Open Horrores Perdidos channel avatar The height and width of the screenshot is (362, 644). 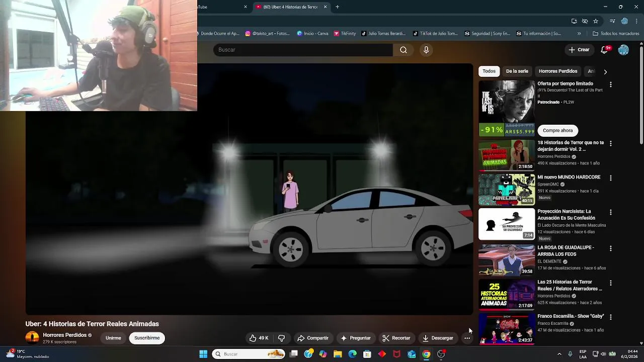pyautogui.click(x=32, y=338)
